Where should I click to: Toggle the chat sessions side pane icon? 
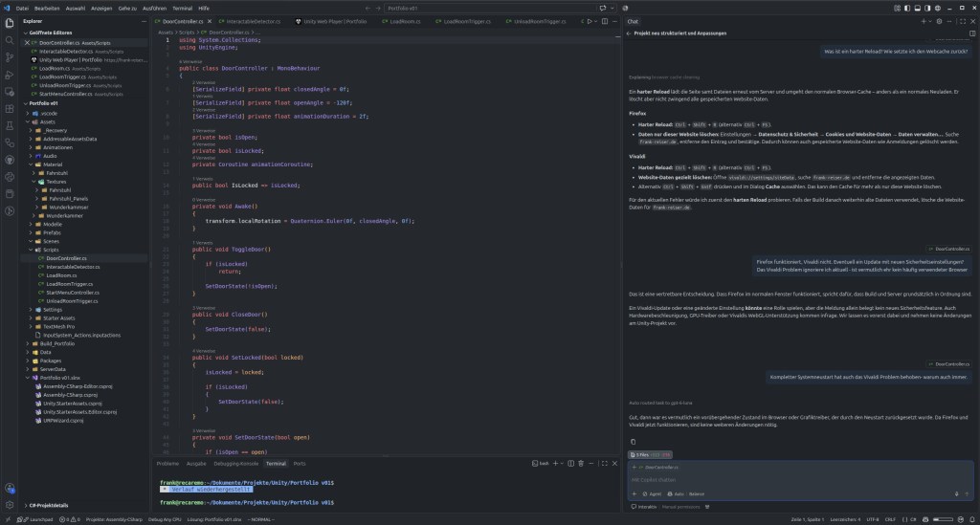pyautogui.click(x=972, y=33)
